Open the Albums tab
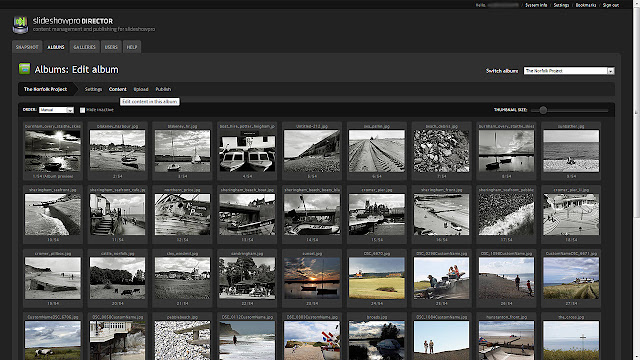The image size is (640, 360). pyautogui.click(x=56, y=47)
